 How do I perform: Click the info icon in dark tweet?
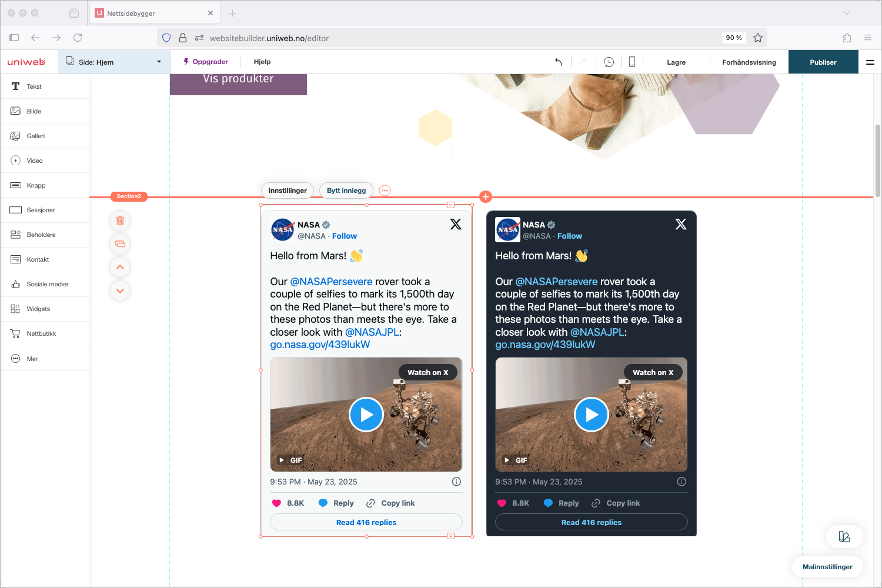point(681,482)
